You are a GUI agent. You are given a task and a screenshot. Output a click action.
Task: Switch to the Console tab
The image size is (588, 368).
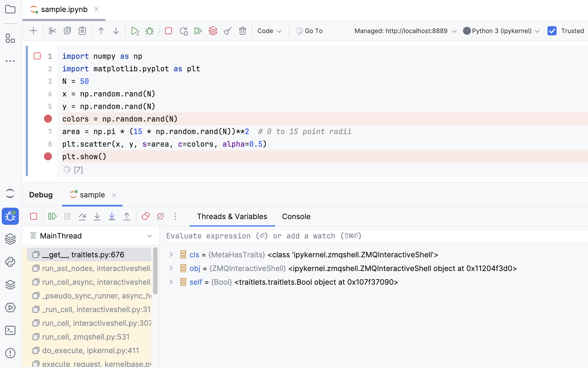(296, 217)
